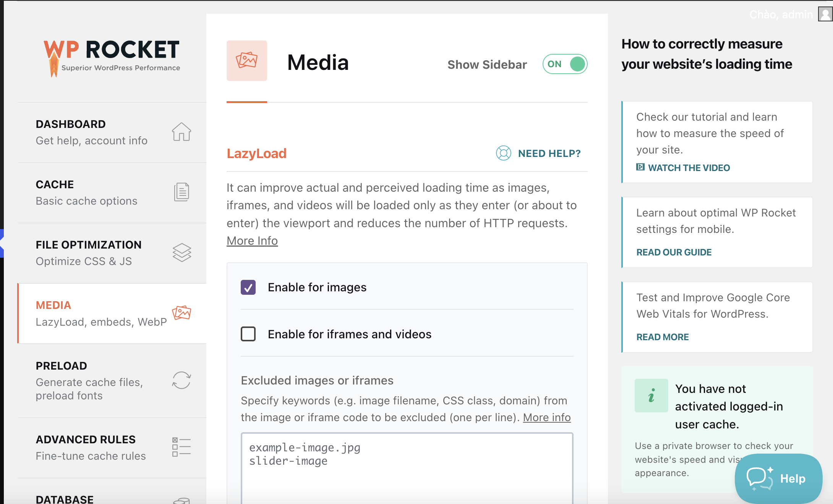Screen dimensions: 833x504
Task: Click the Preload refresh arrows icon
Action: (x=182, y=380)
